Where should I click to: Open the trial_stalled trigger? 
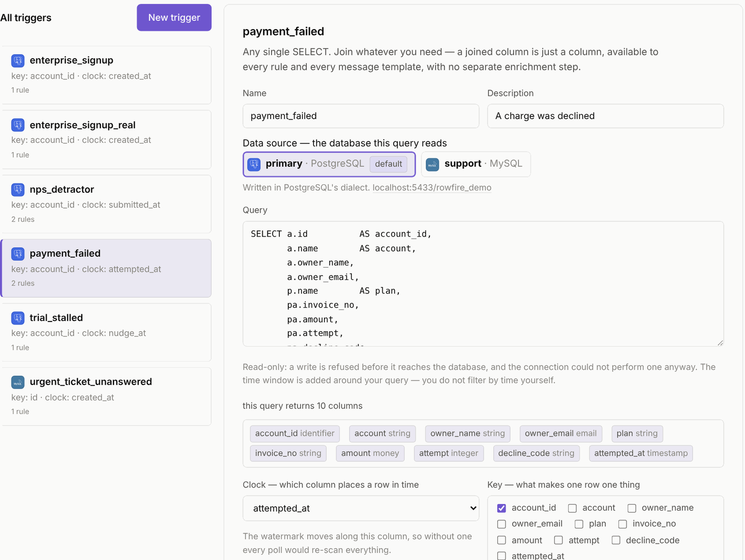[x=107, y=332]
